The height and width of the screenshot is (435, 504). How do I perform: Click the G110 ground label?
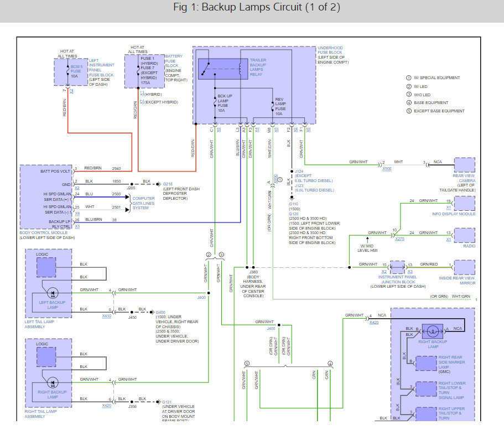point(293,204)
